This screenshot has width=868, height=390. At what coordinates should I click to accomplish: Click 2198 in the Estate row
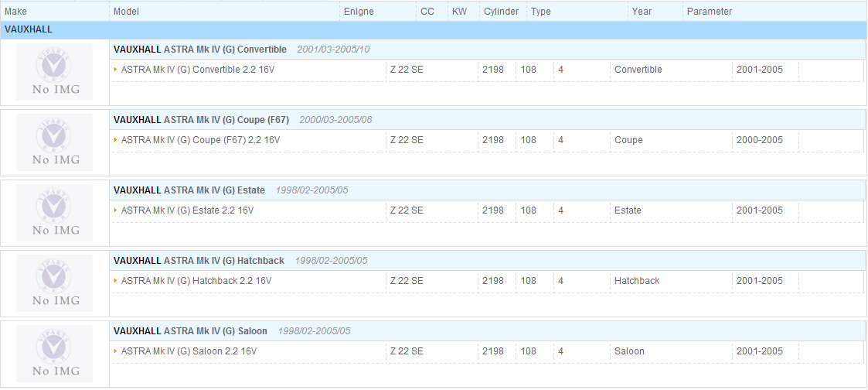click(x=492, y=210)
